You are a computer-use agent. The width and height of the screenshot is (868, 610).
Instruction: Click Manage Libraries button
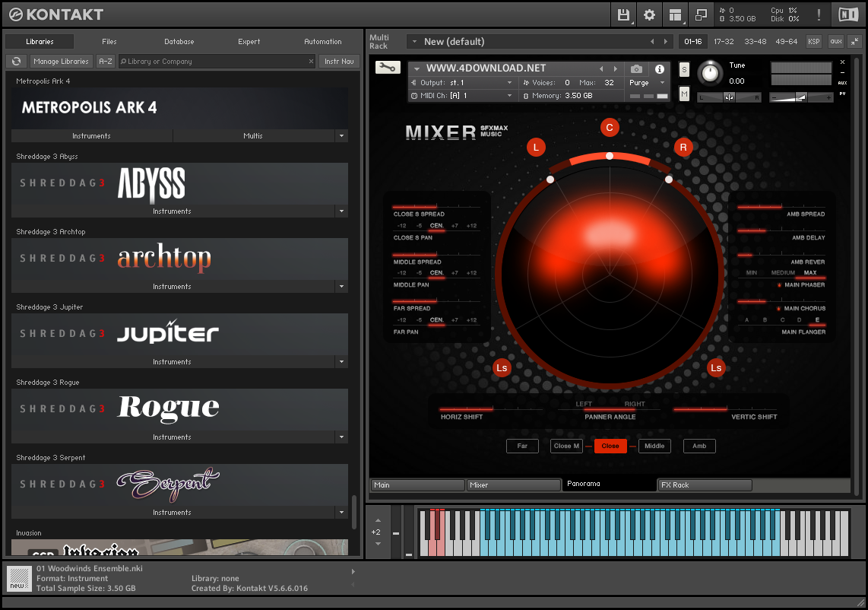click(61, 62)
